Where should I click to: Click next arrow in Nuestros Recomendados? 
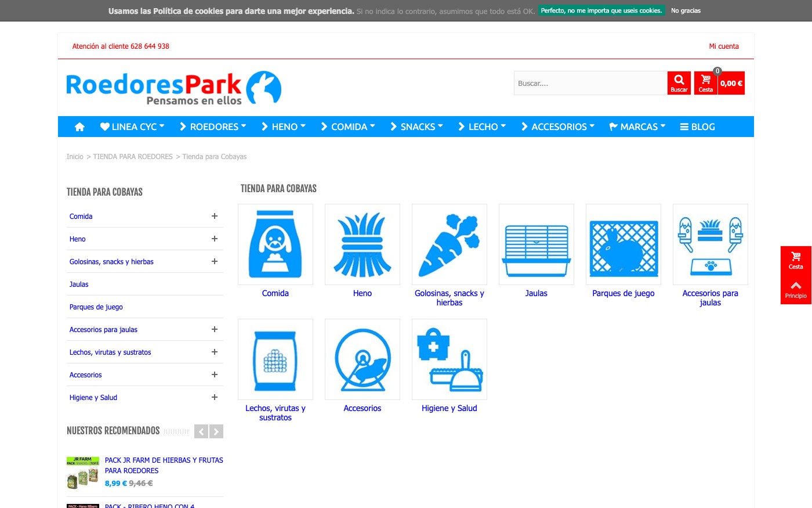(216, 431)
